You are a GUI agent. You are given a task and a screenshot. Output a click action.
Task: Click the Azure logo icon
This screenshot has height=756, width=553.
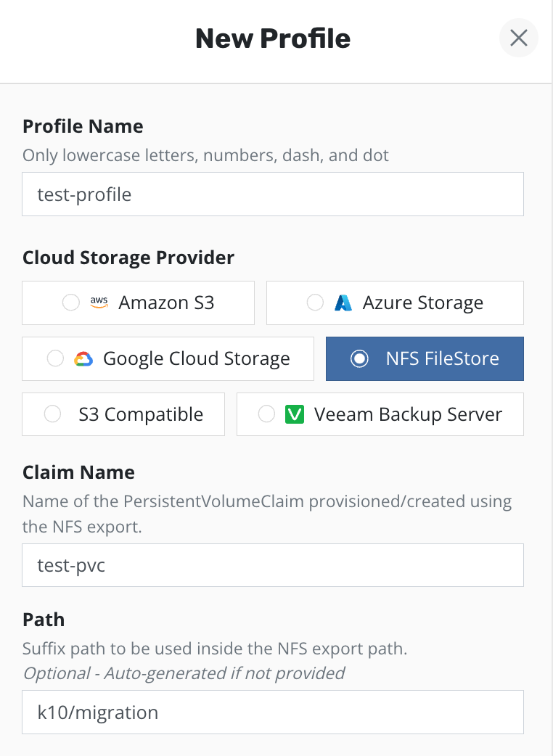[343, 303]
